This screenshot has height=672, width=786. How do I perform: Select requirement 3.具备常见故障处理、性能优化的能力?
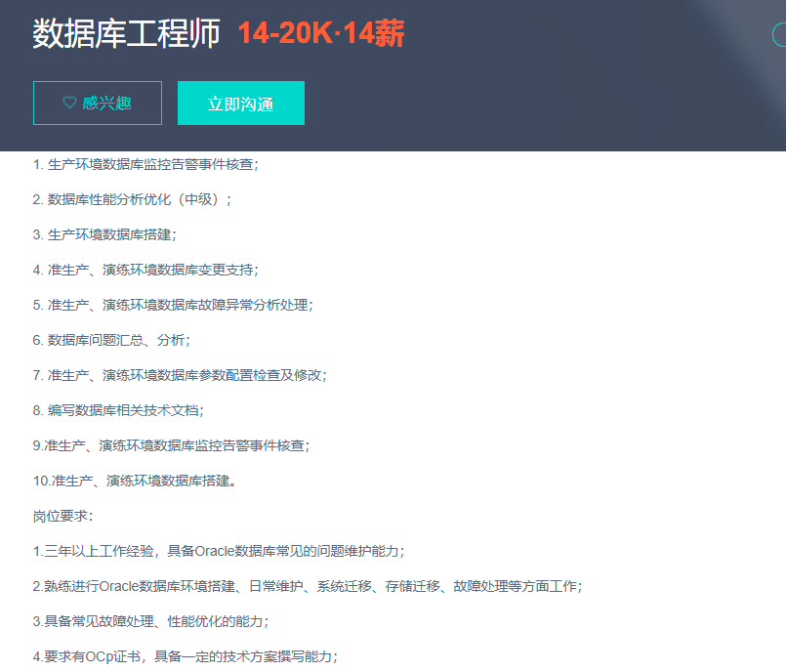151,621
